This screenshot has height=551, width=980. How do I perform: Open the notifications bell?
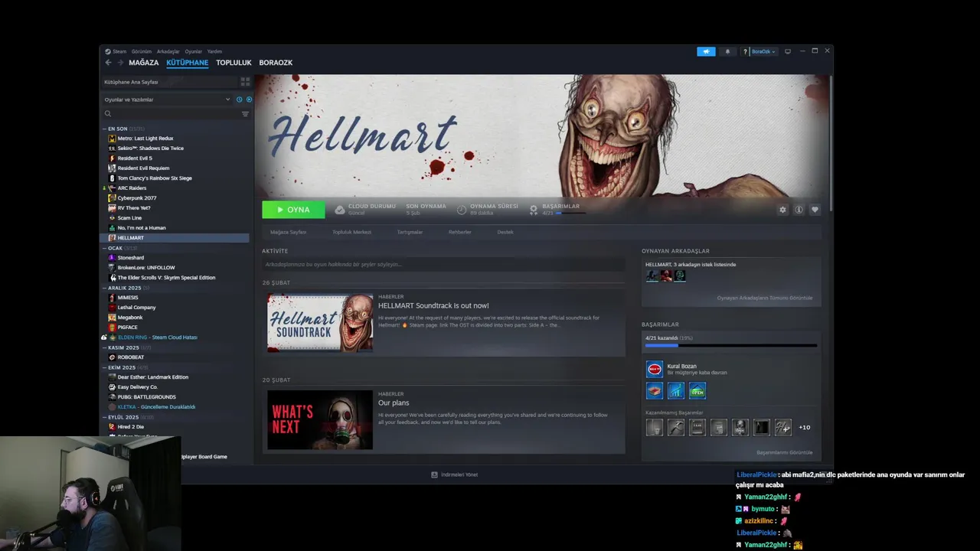tap(727, 51)
